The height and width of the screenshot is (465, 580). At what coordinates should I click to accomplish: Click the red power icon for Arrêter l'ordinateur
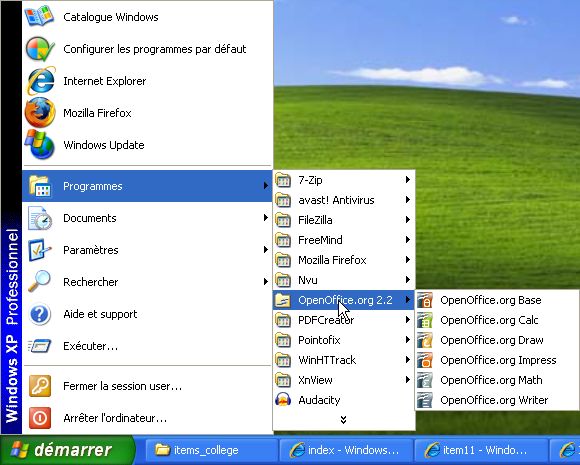40,418
